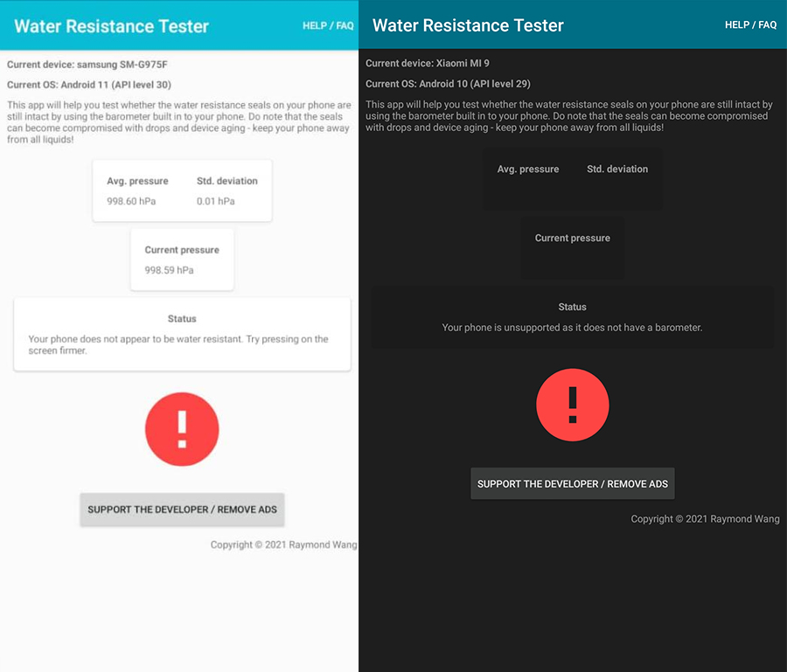Screen dimensions: 787x672
Task: Click 'Status' heading in light screen
Action: click(x=182, y=319)
